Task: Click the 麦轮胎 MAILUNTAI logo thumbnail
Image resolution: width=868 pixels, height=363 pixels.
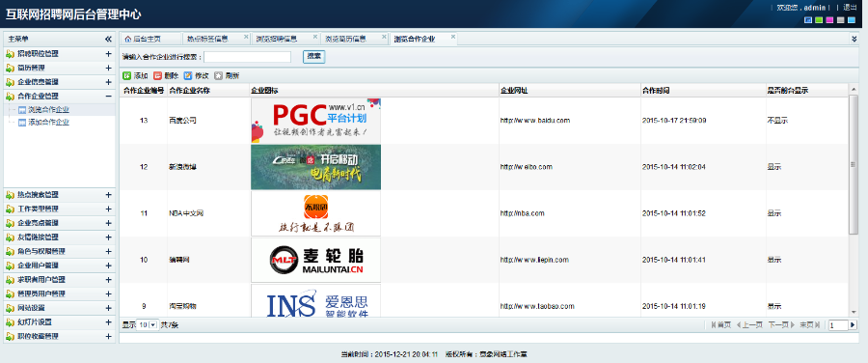Action: pos(315,260)
